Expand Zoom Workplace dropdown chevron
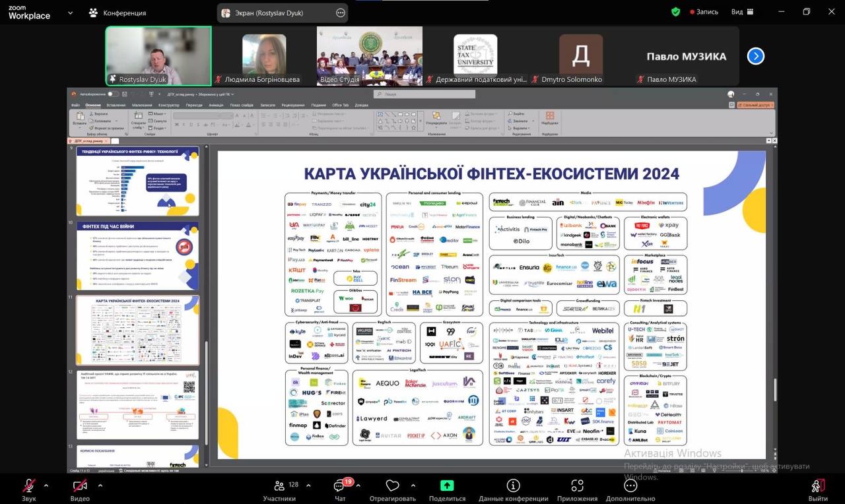Viewport: 845px width, 504px height. [70, 13]
